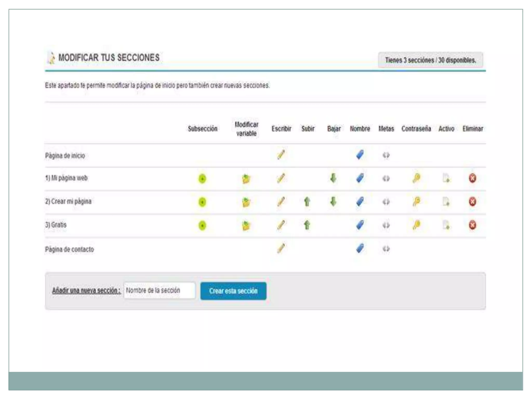
Task: Focus the Nombre de la sección field
Action: pos(159,290)
